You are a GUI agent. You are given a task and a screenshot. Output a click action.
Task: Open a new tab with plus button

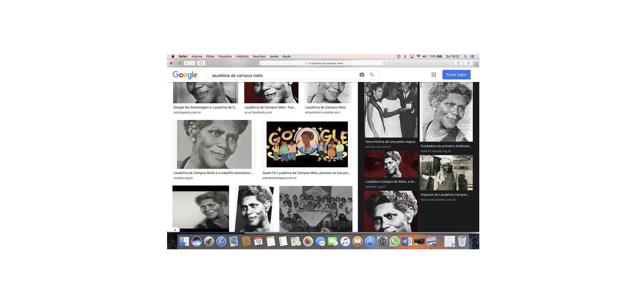[x=476, y=64]
